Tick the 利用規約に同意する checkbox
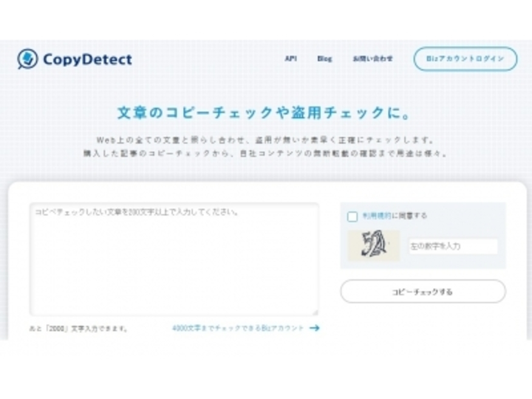This screenshot has width=532, height=399. pyautogui.click(x=352, y=216)
